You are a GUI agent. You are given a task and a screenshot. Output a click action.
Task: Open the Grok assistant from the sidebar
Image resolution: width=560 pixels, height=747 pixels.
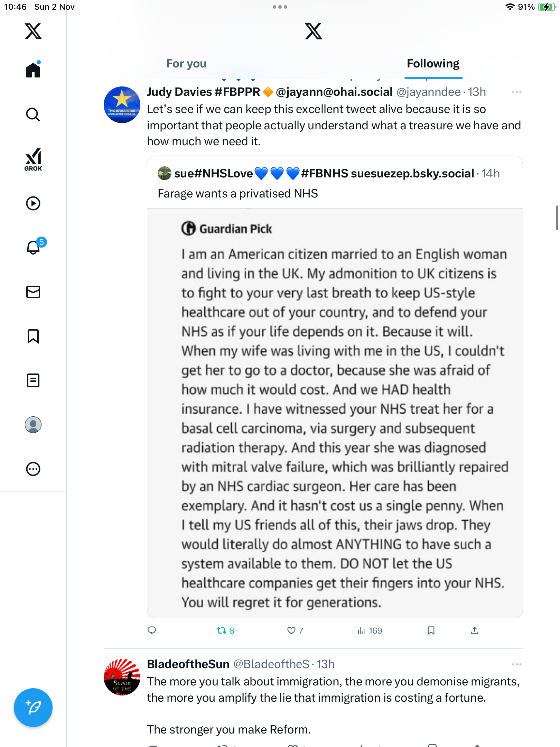pos(33,159)
